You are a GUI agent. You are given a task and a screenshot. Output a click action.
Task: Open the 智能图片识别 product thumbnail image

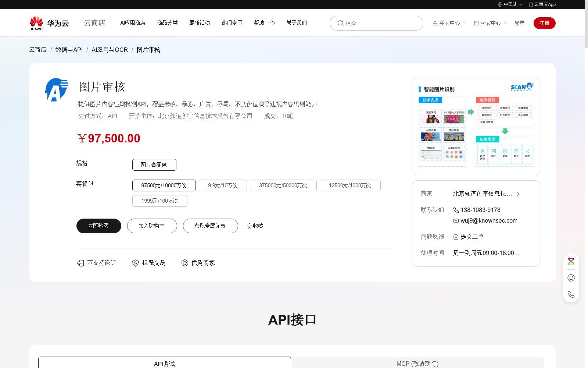tap(476, 127)
